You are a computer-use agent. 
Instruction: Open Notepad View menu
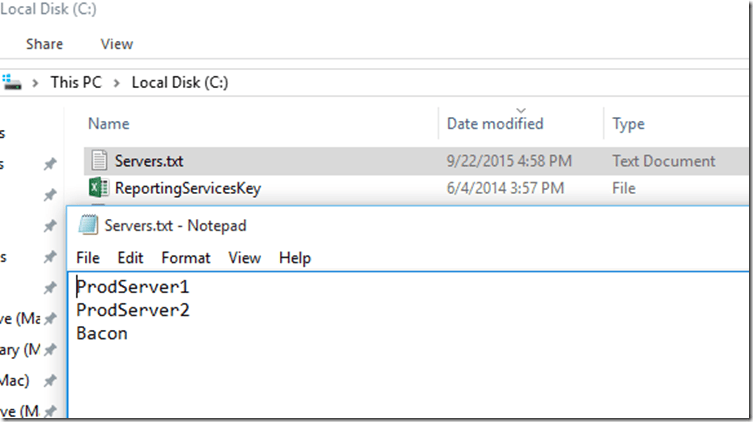click(244, 258)
